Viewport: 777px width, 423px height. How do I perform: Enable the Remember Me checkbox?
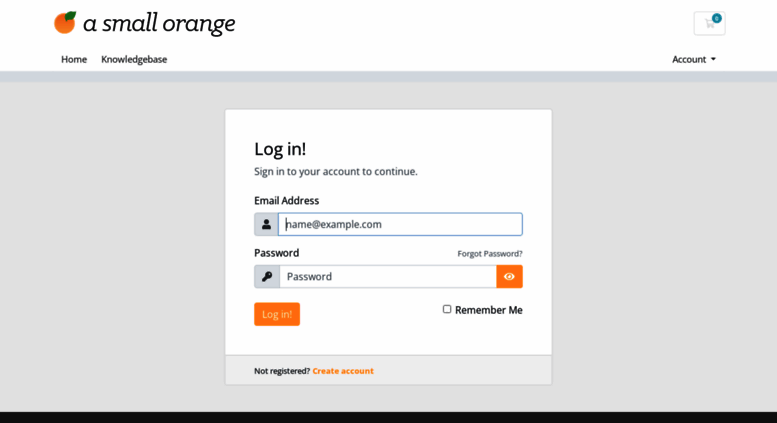(x=447, y=309)
